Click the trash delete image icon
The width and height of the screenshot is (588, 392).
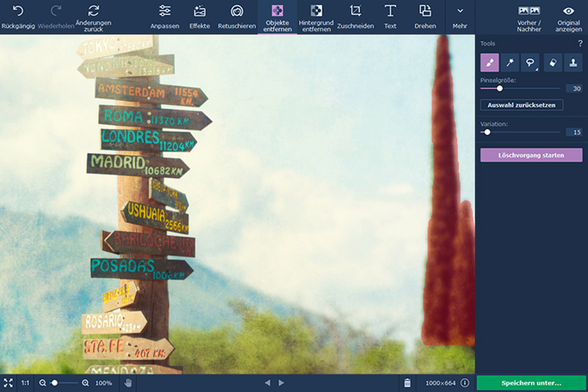pos(407,383)
